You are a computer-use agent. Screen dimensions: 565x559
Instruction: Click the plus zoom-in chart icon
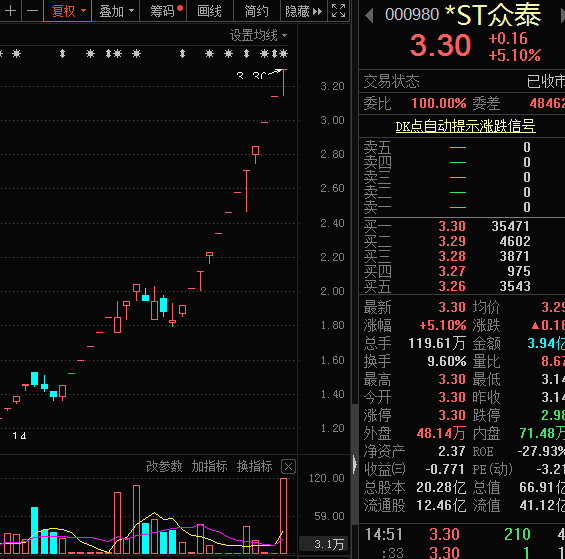tap(10, 11)
